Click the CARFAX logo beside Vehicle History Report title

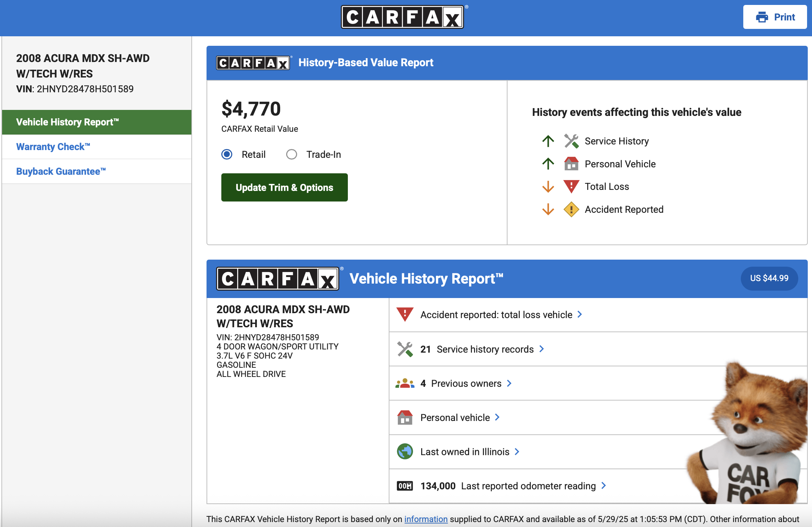click(x=278, y=279)
